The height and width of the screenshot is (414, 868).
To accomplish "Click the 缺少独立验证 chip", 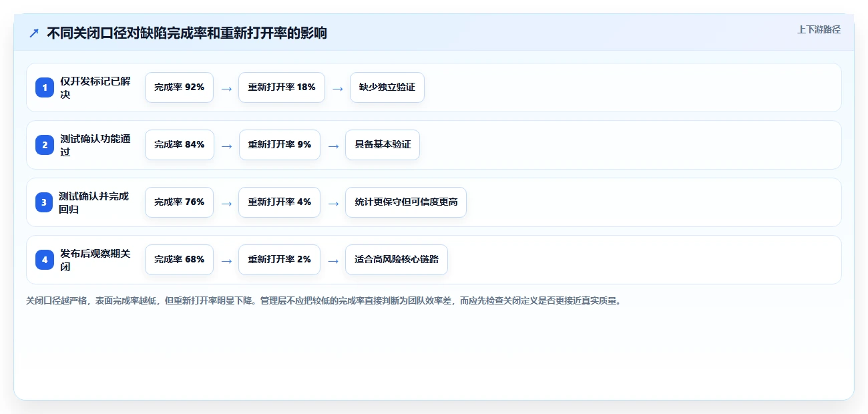I will 387,87.
